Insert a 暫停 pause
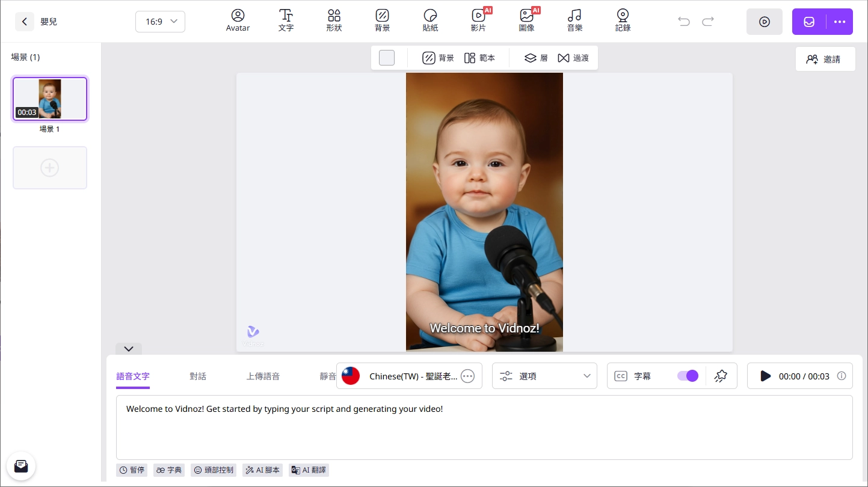Screen dimensions: 868x487 coord(132,470)
